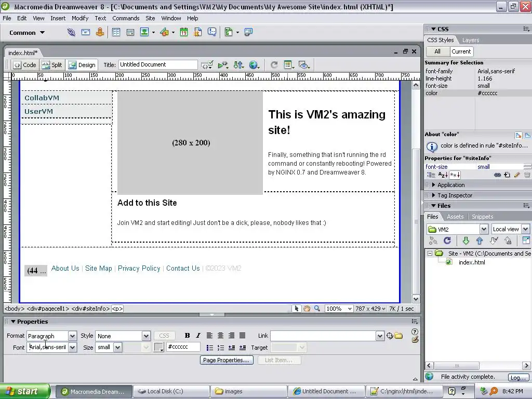532x399 pixels.
Task: Click the Templates insert icon
Action: click(x=229, y=32)
